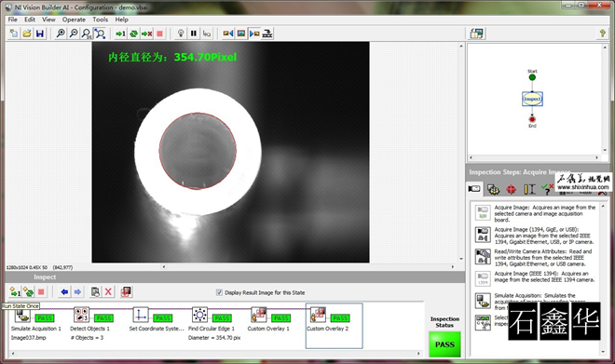
Task: Add Acquire Image (1394, GigE, or USB) step
Action: 535,236
